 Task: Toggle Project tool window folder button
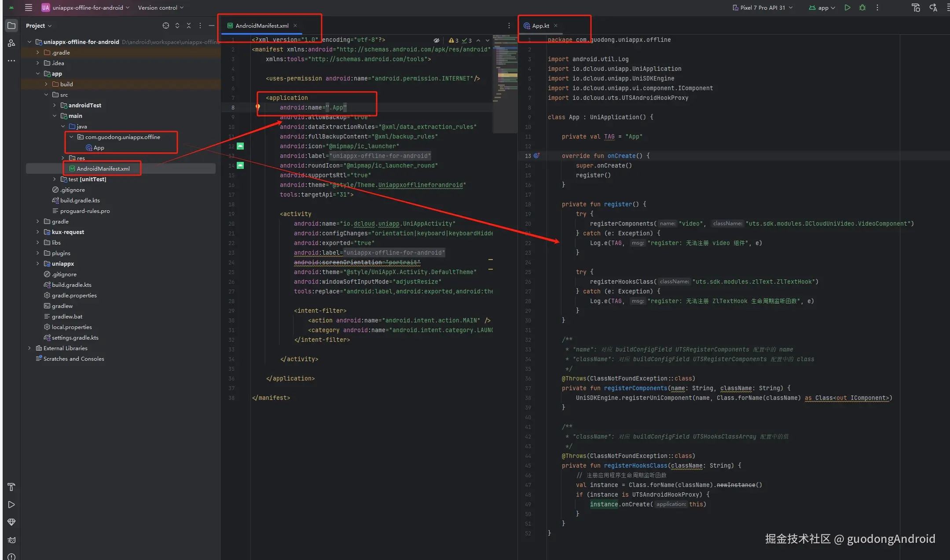[x=11, y=26]
